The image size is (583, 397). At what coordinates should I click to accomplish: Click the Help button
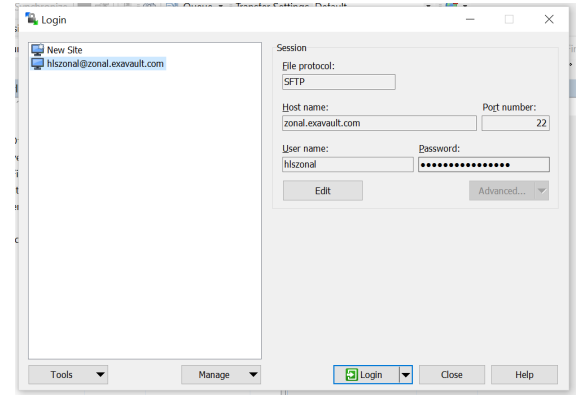(x=524, y=374)
